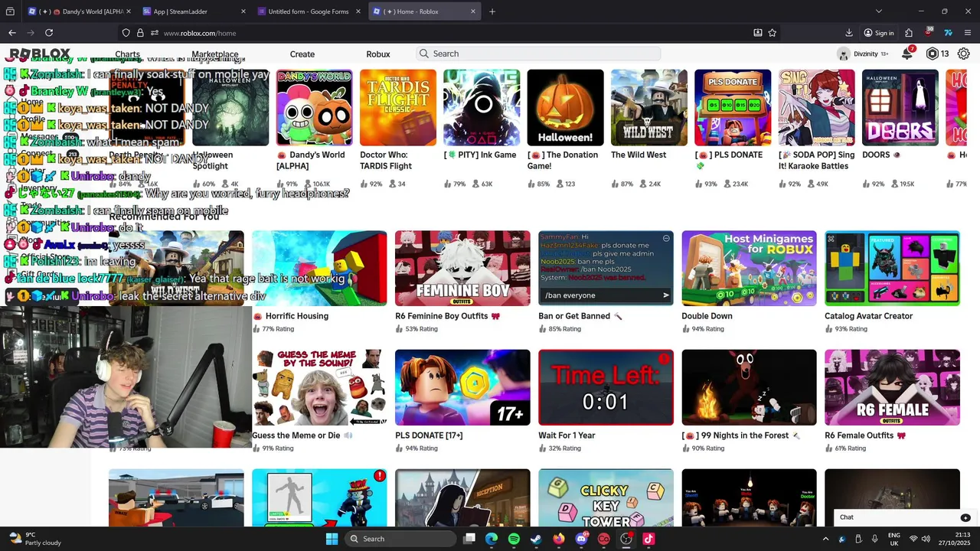Switch to OBS in the taskbar
Screen dimensions: 980x551
(x=626, y=539)
